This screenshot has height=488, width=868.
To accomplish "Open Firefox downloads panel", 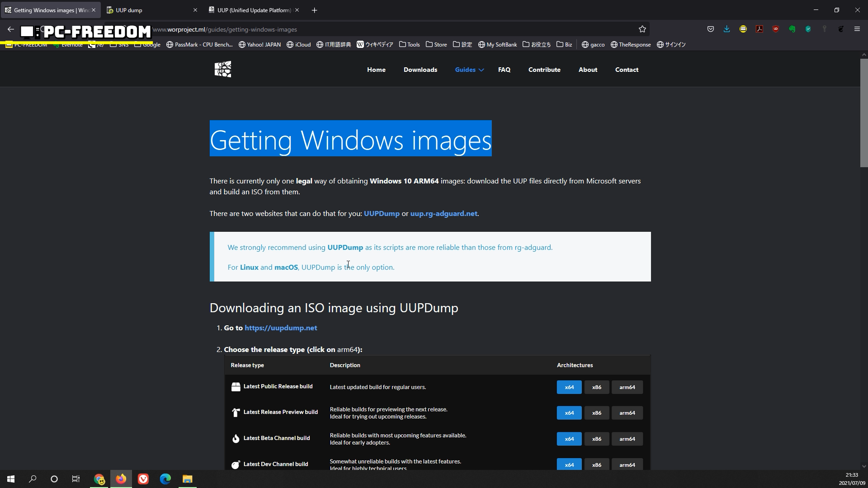I will [x=727, y=29].
